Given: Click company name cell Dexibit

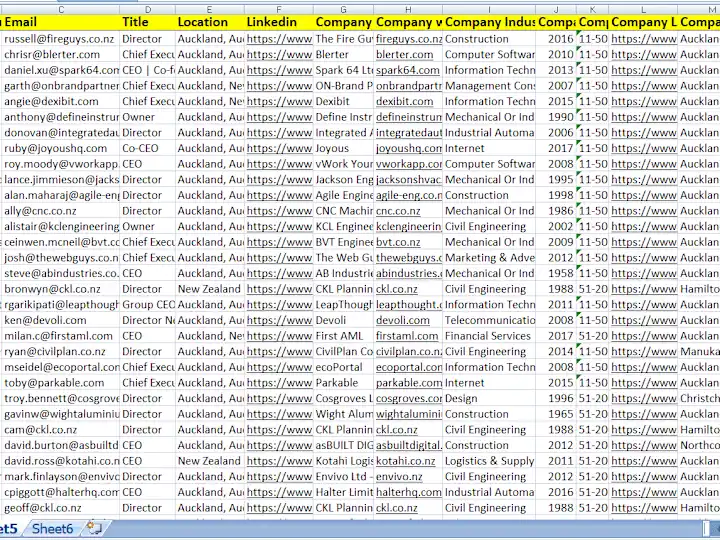Looking at the screenshot, I should tap(343, 101).
